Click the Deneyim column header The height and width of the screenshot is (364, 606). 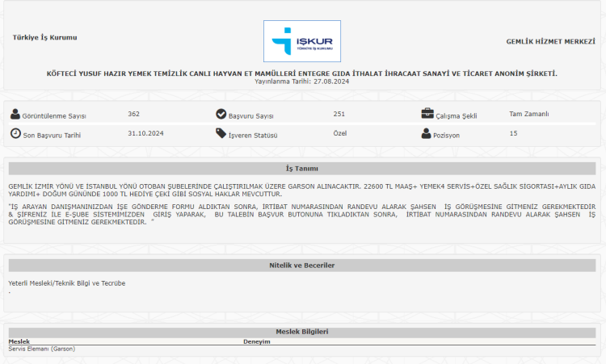point(256,341)
